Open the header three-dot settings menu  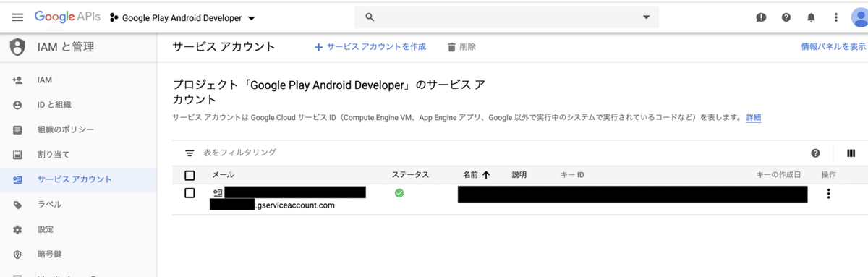point(836,17)
